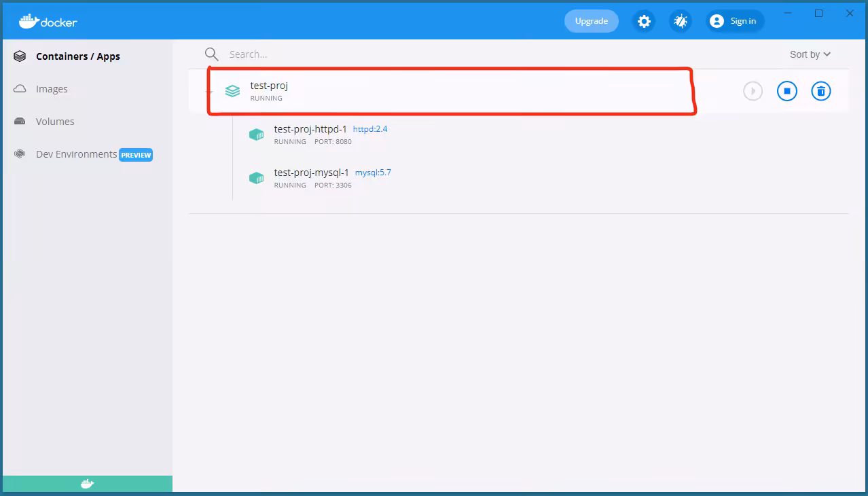
Task: Click the Containers / Apps sidebar icon
Action: click(x=20, y=56)
